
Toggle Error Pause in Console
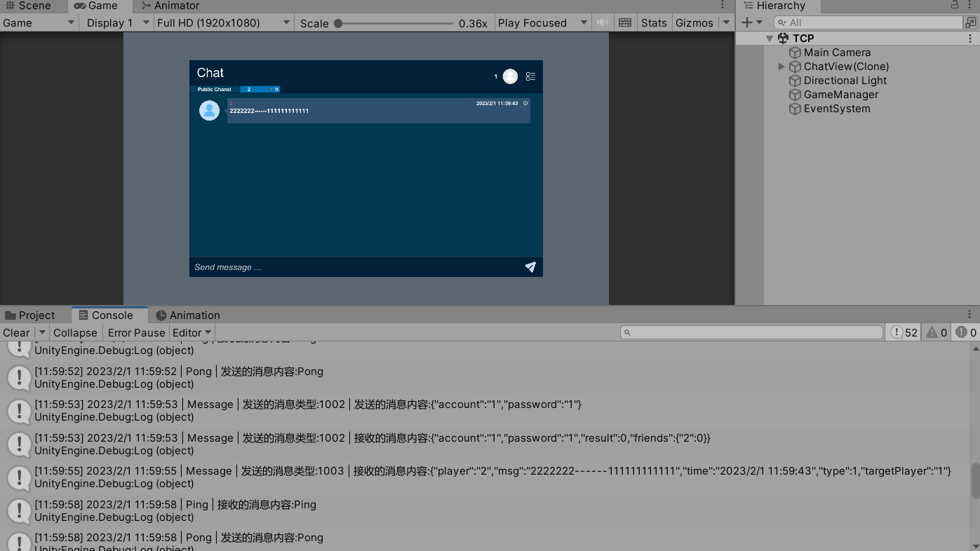click(136, 333)
